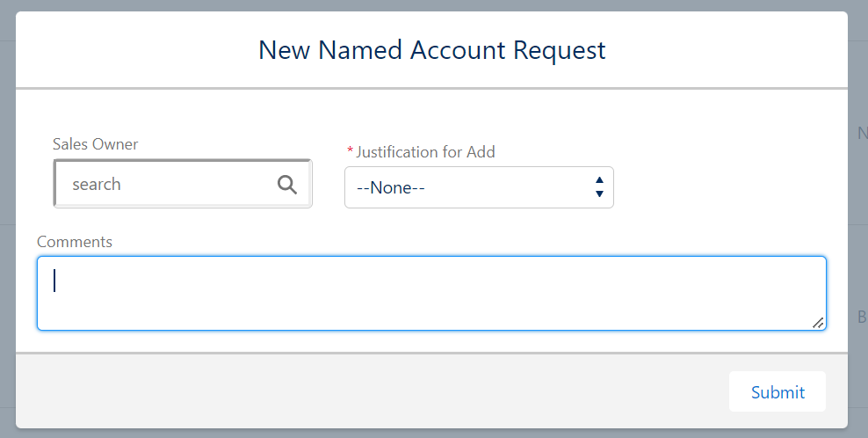Click inside the Comments text area
Screen dimensions: 868x438
click(430, 294)
